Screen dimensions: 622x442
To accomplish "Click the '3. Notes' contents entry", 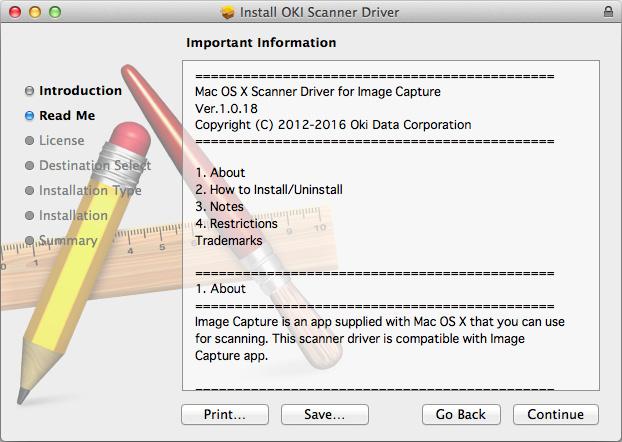I will [x=219, y=206].
